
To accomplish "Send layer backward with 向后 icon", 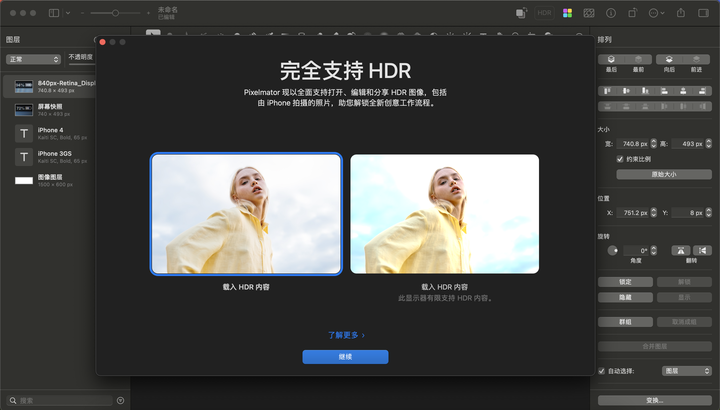I will pos(669,59).
